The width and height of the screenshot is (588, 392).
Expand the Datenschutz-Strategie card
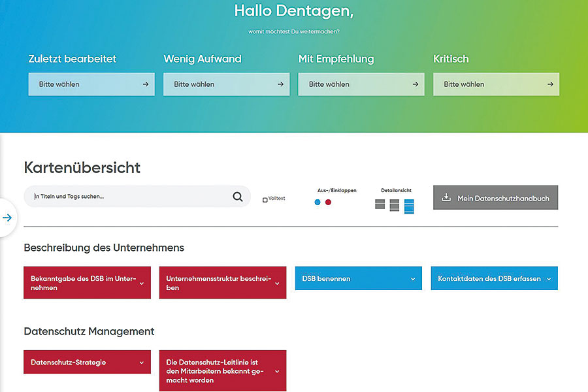[x=141, y=363]
